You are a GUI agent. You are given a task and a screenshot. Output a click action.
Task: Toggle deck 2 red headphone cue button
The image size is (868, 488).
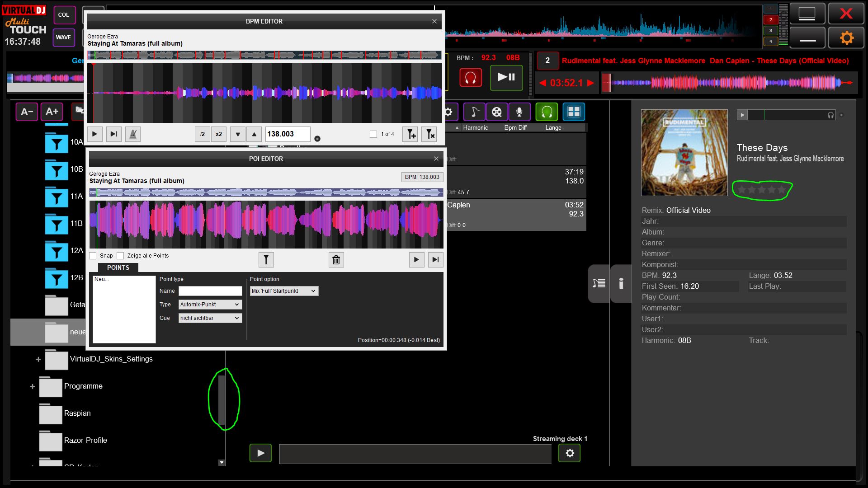(471, 78)
